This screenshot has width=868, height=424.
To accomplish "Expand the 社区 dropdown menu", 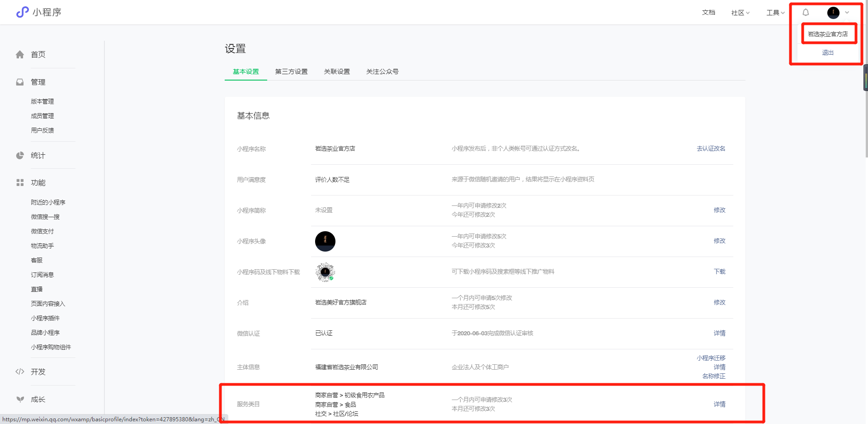I will coord(741,13).
